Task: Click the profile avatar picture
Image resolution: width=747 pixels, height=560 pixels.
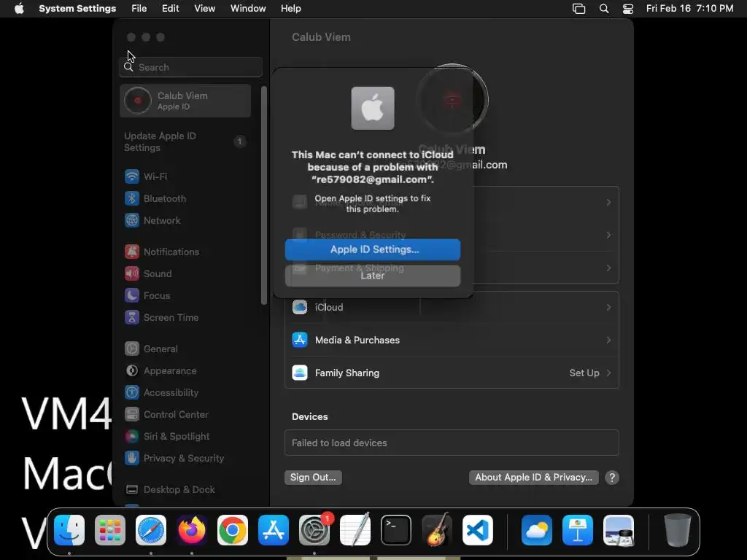Action: (452, 99)
